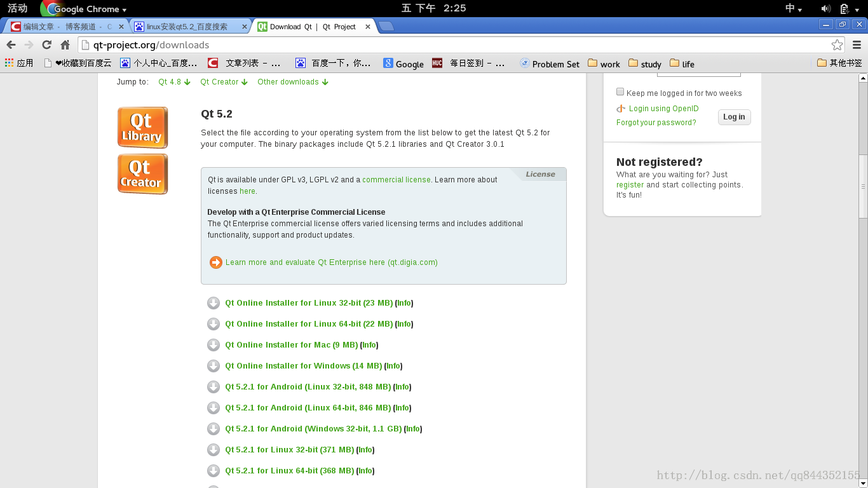
Task: Follow the register link
Action: click(630, 185)
